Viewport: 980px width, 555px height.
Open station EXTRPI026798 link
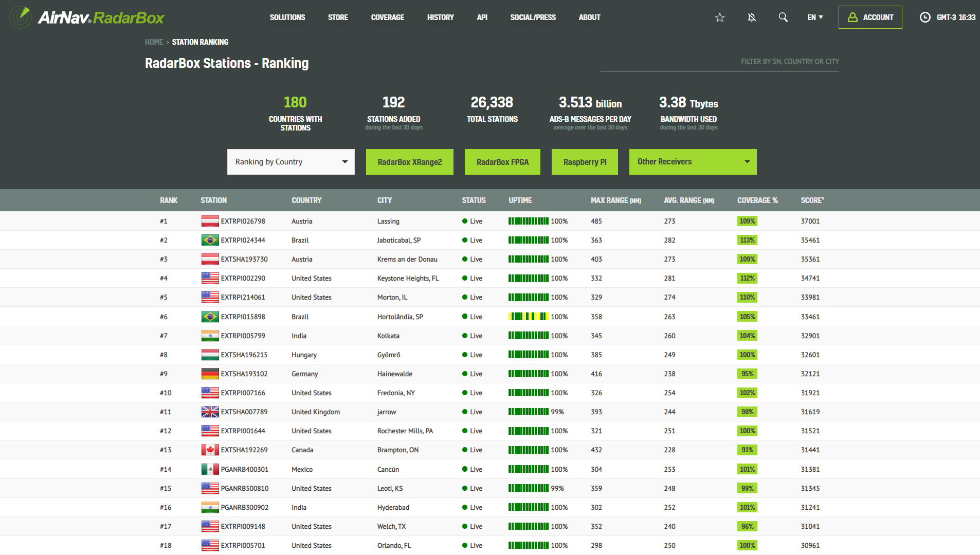[x=243, y=221]
